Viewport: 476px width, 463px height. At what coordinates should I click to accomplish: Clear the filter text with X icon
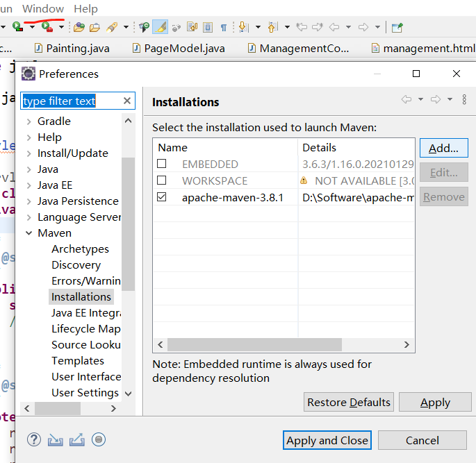(127, 101)
